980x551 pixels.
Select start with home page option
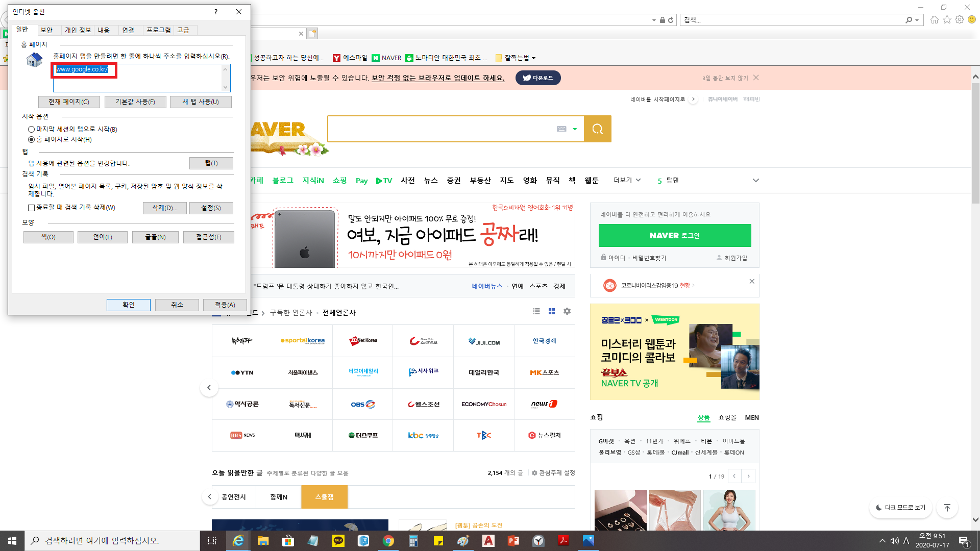pos(31,140)
